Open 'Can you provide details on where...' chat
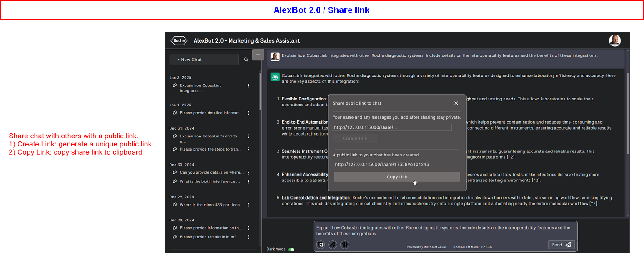Screen dimensions: 644x266 pyautogui.click(x=211, y=172)
